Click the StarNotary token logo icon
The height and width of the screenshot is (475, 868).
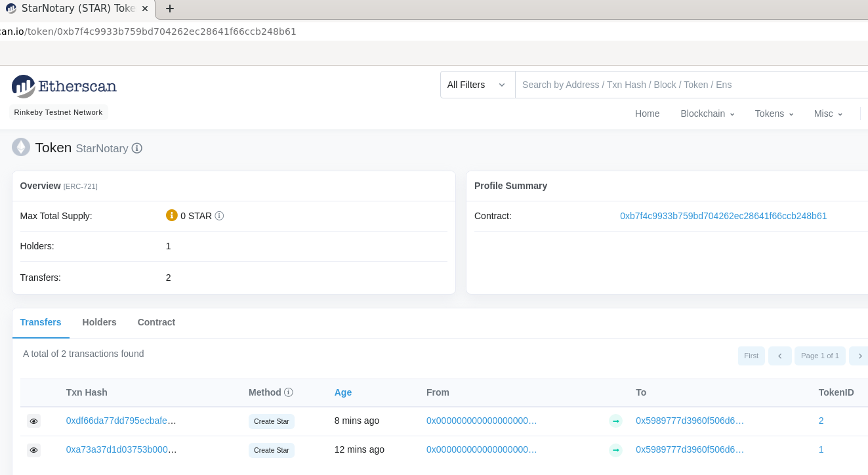(x=21, y=147)
